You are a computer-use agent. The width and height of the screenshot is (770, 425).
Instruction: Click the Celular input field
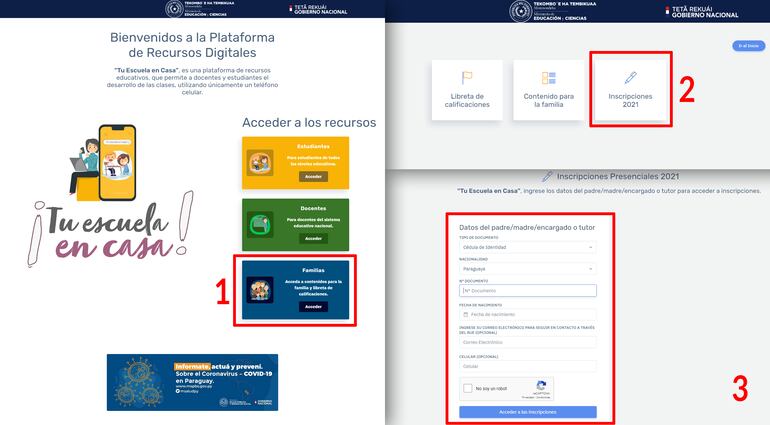527,365
